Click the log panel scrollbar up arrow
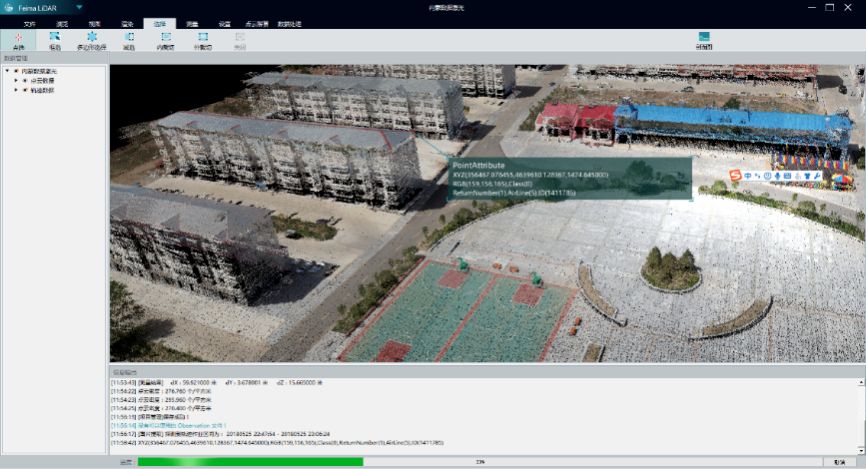 click(860, 381)
